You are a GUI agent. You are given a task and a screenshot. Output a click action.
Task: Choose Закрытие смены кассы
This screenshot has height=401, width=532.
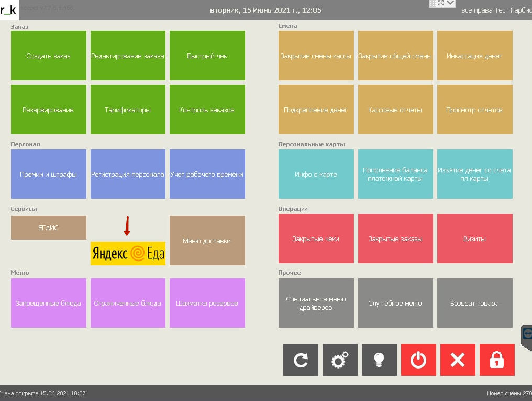(316, 56)
